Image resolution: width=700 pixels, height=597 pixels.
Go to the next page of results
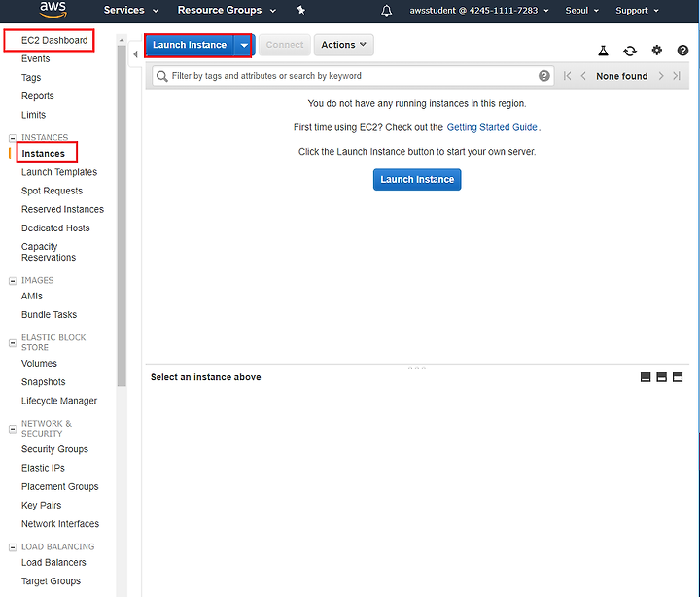(661, 76)
